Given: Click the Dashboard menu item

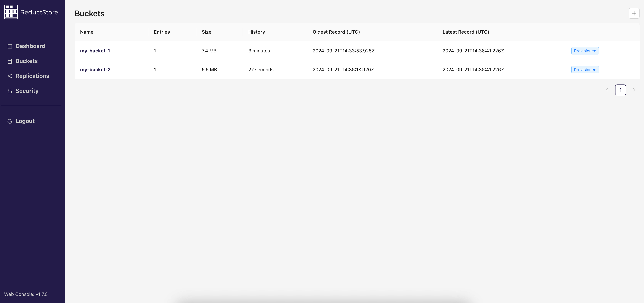Looking at the screenshot, I should [30, 46].
